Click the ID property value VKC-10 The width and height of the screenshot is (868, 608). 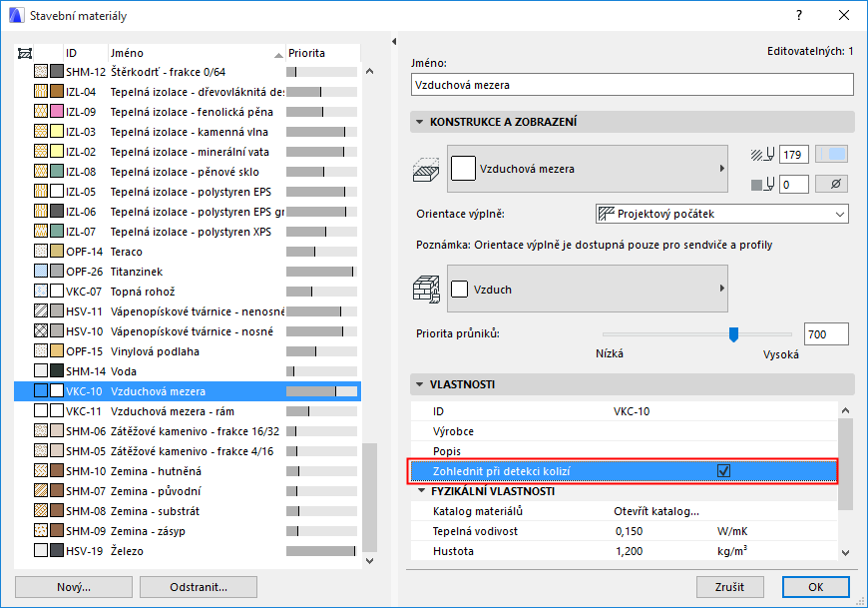click(x=632, y=411)
